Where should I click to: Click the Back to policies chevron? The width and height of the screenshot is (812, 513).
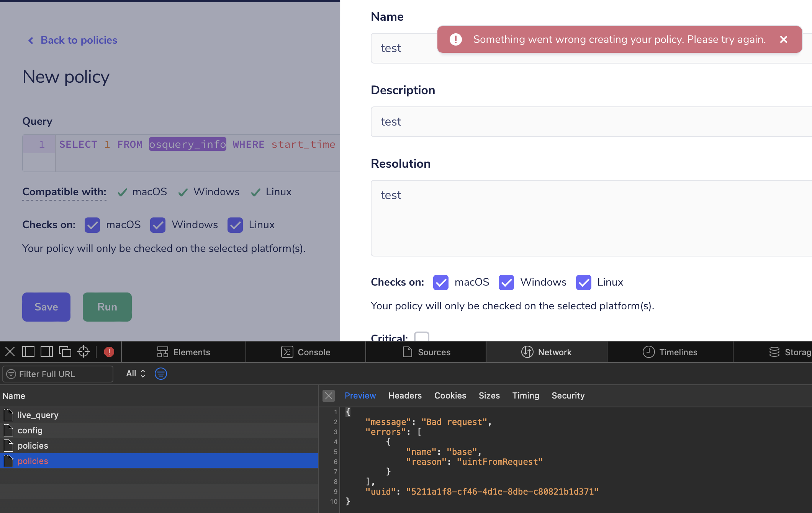(x=31, y=40)
